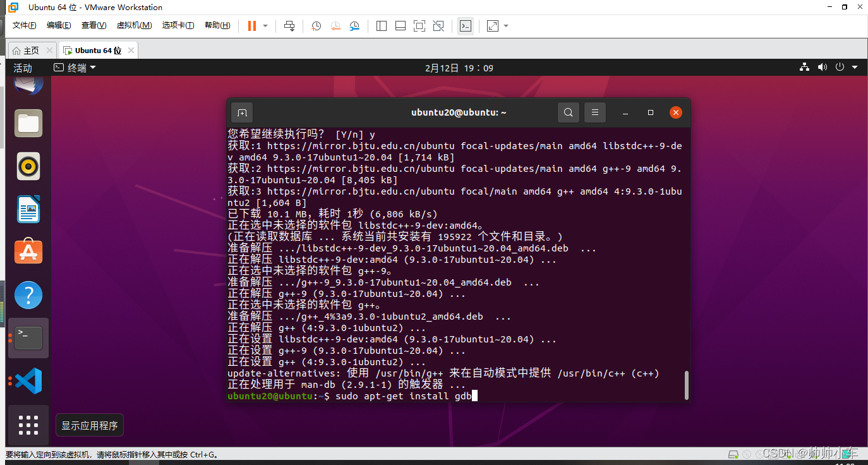Open Ubuntu Software store from dock
The image size is (868, 465).
tap(28, 252)
